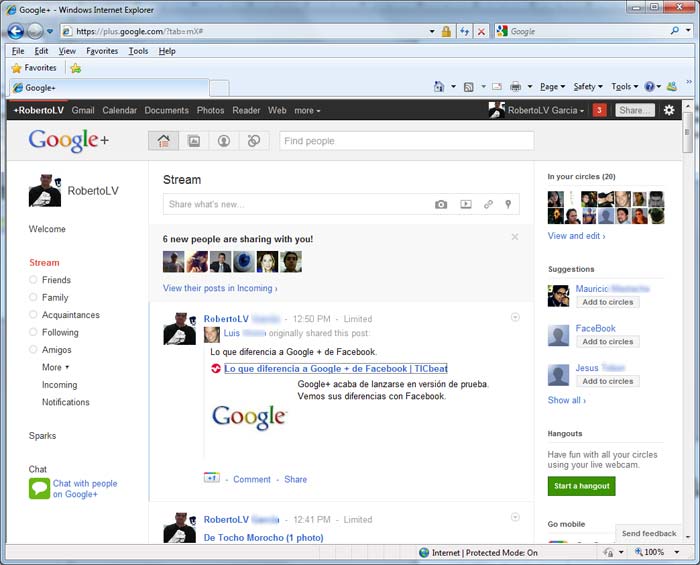Viewport: 700px width, 565px height.
Task: Open the Photos icon in Google+ toolbar
Action: pos(194,141)
